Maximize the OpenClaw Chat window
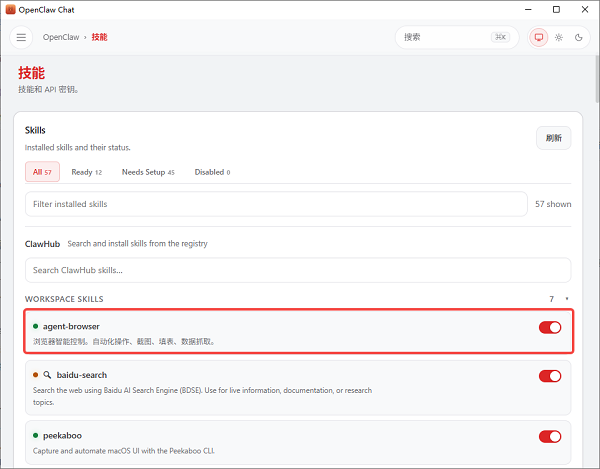The height and width of the screenshot is (469, 600). [x=556, y=10]
